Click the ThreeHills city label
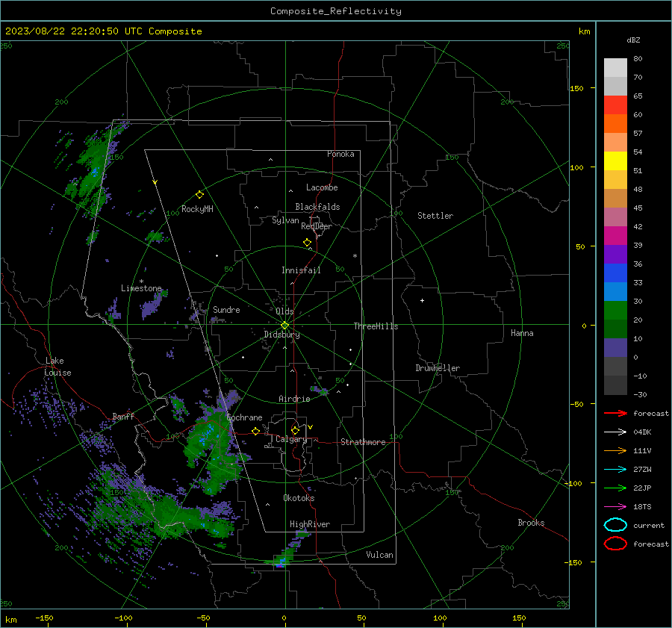672x628 pixels. pyautogui.click(x=376, y=326)
